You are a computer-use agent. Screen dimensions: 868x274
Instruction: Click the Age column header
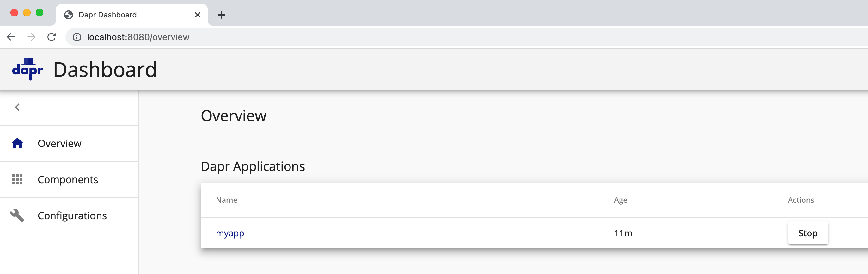(x=620, y=200)
